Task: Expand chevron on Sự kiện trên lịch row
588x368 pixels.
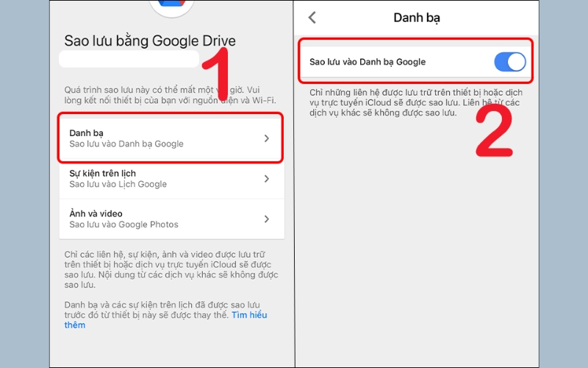Action: tap(267, 179)
